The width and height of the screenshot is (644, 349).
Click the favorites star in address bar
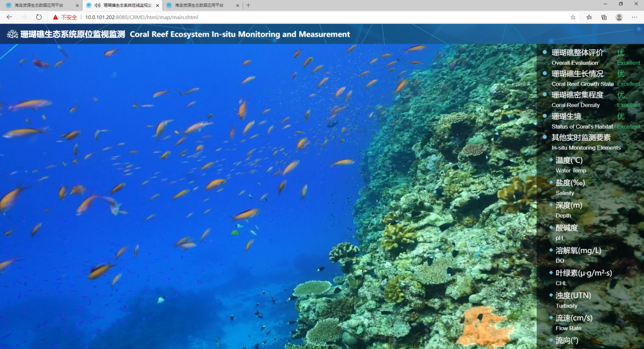[x=573, y=17]
